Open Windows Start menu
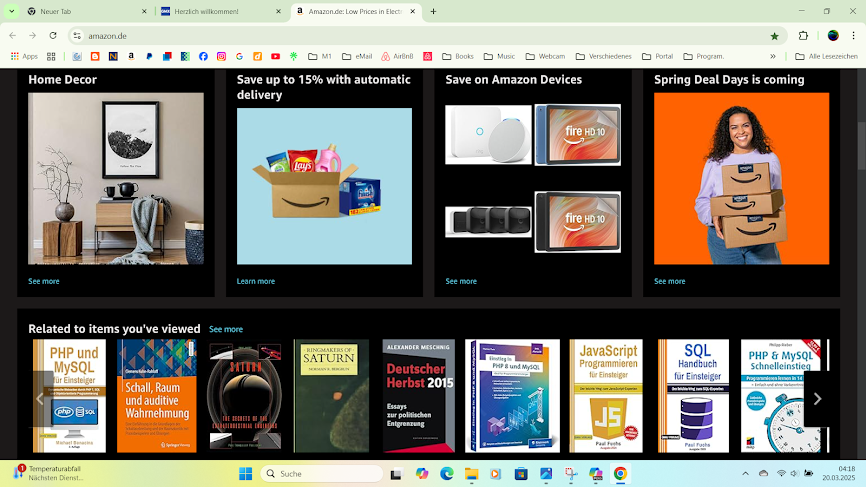 (x=245, y=474)
